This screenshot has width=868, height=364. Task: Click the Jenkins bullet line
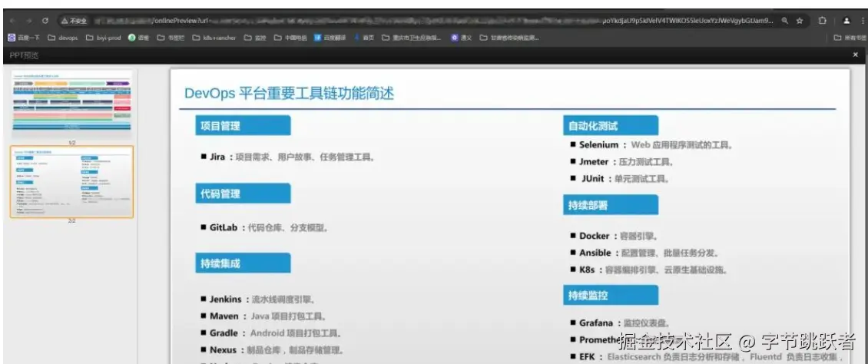(258, 299)
